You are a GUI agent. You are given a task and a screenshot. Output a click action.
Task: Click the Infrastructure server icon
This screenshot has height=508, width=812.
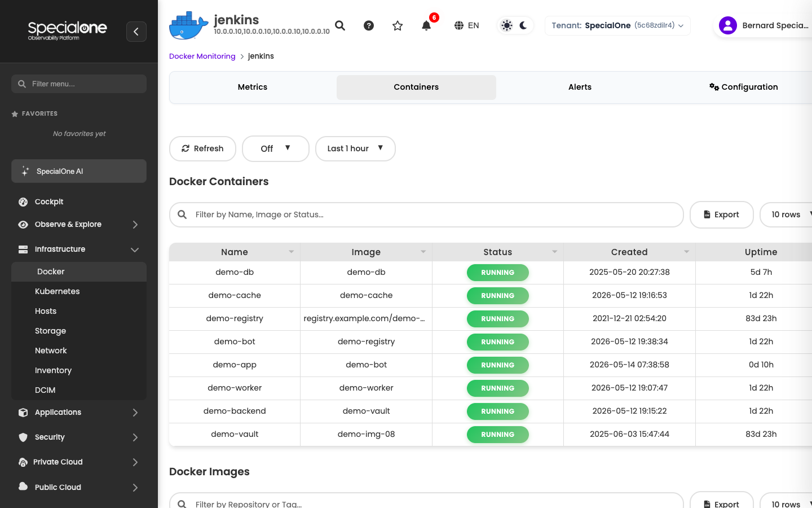(x=23, y=249)
